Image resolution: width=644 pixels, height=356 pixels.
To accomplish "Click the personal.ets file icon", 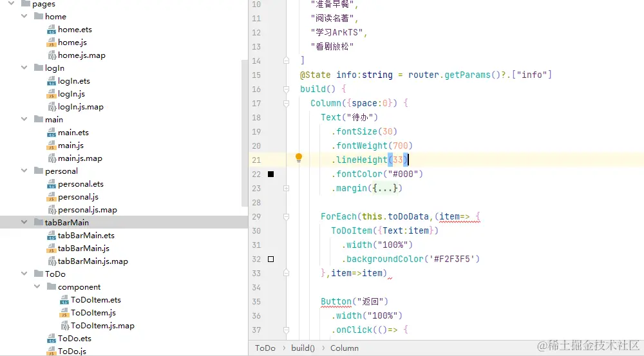I will coord(52,184).
